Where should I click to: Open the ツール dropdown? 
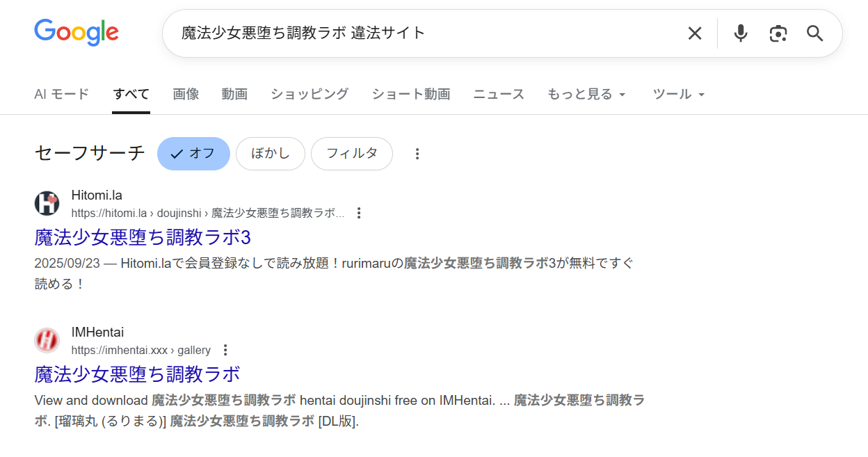pos(678,94)
